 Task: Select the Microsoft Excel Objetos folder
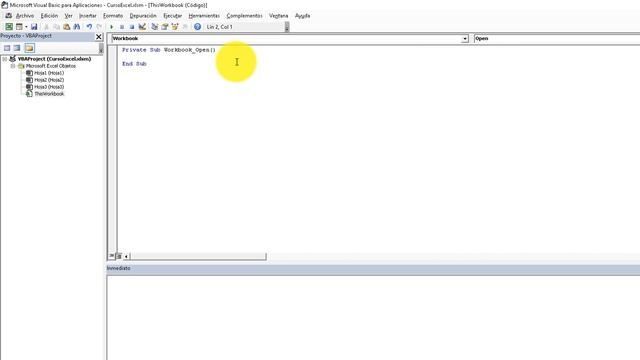tap(51, 66)
